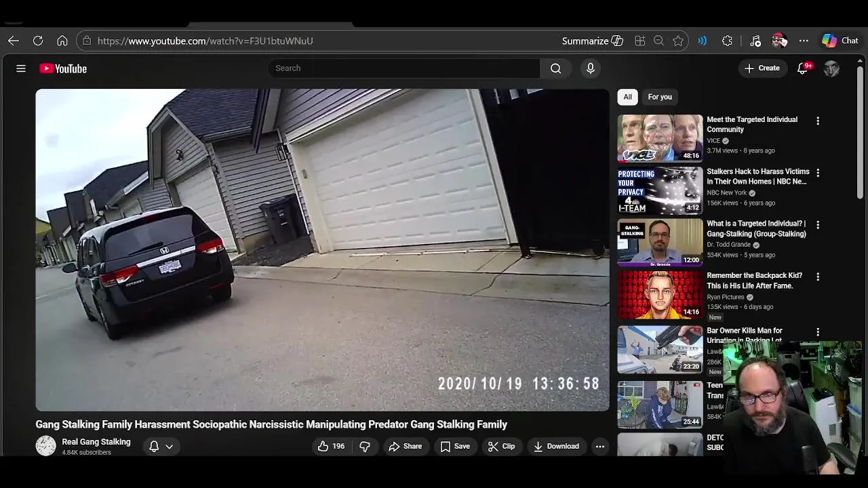Image resolution: width=868 pixels, height=488 pixels.
Task: Save video to playlist
Action: point(455,446)
